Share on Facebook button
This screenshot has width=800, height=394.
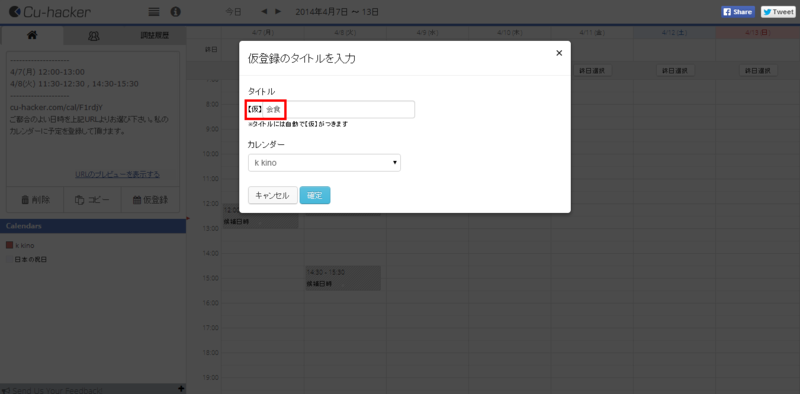(737, 12)
